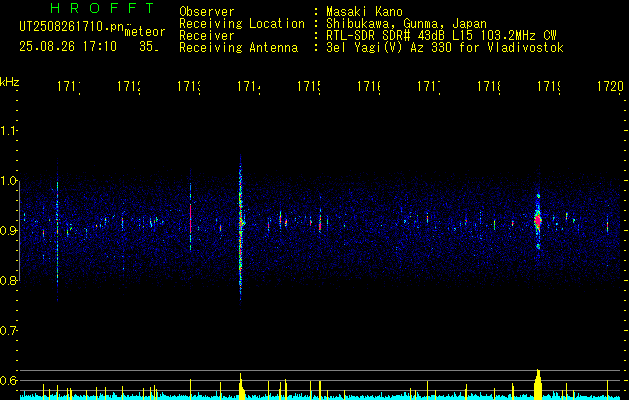Click the Receiving Location label

click(x=242, y=24)
